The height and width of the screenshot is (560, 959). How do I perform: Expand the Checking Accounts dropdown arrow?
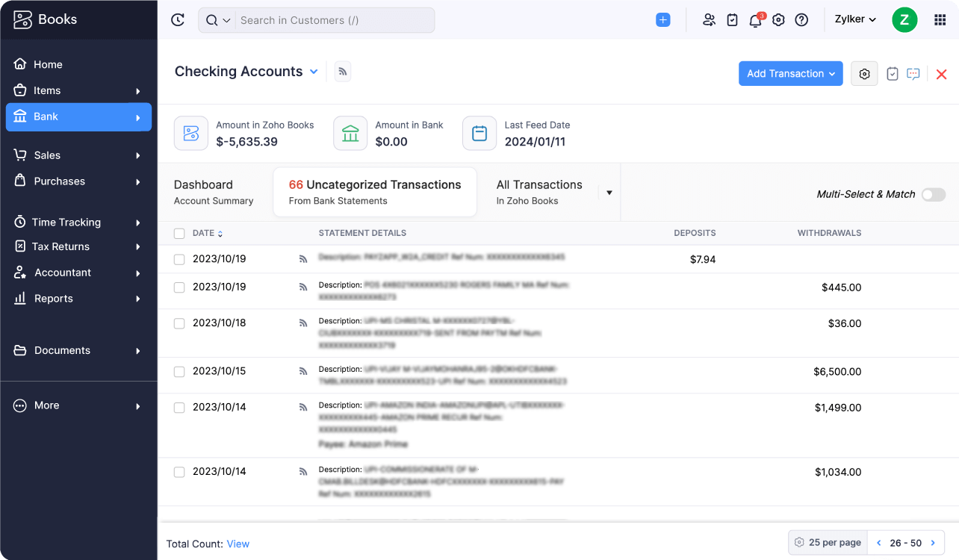click(314, 72)
